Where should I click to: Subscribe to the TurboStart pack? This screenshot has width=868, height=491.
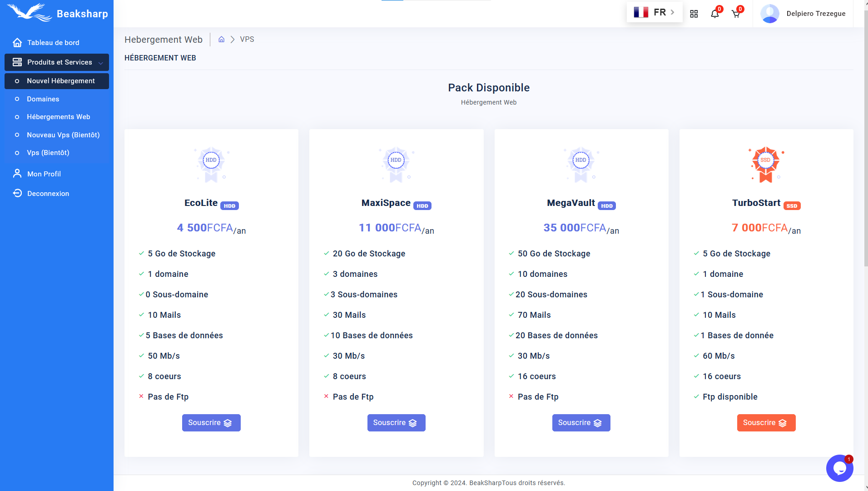[x=766, y=423]
